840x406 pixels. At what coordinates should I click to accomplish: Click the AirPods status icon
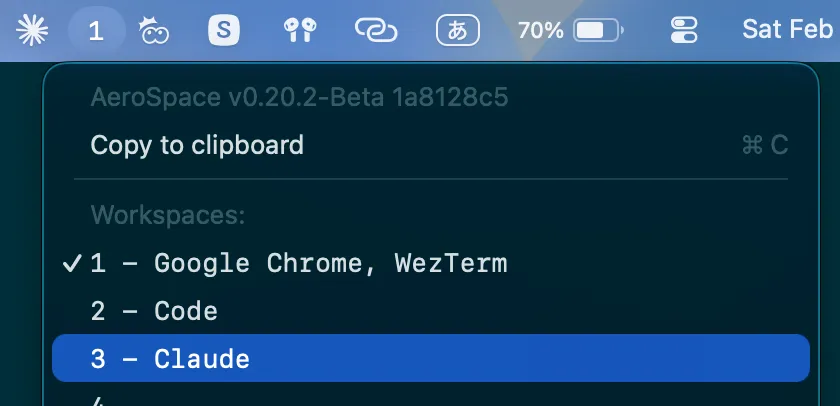[x=298, y=31]
